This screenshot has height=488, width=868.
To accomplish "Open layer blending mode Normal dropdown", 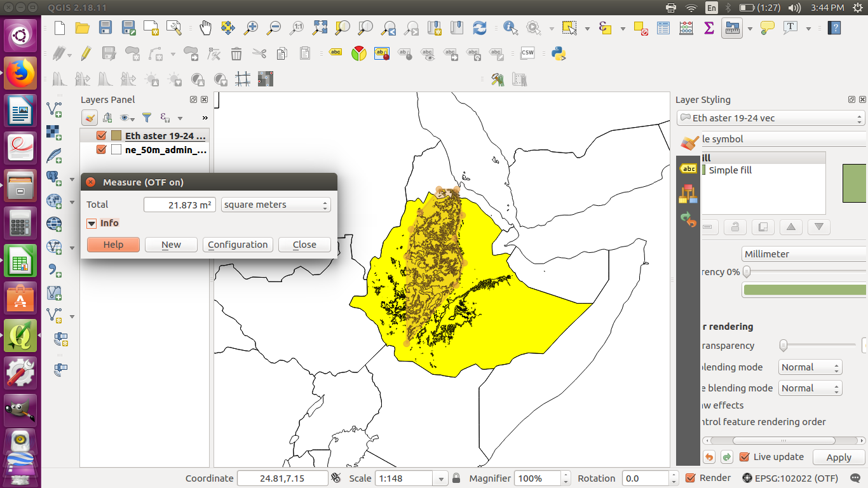I will (810, 367).
